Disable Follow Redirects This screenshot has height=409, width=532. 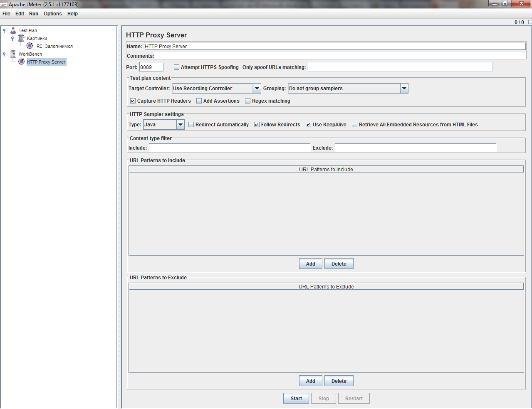pos(257,125)
